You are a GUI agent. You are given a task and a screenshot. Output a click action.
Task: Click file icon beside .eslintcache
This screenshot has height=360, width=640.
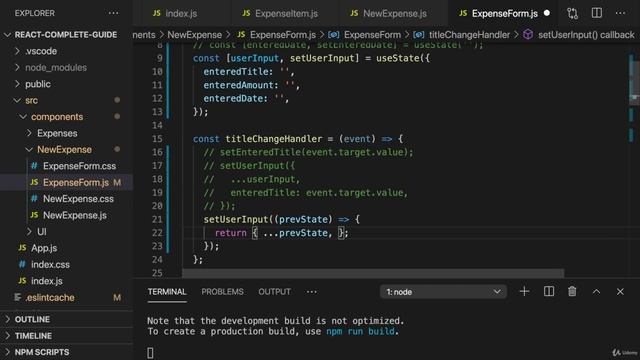[17, 297]
